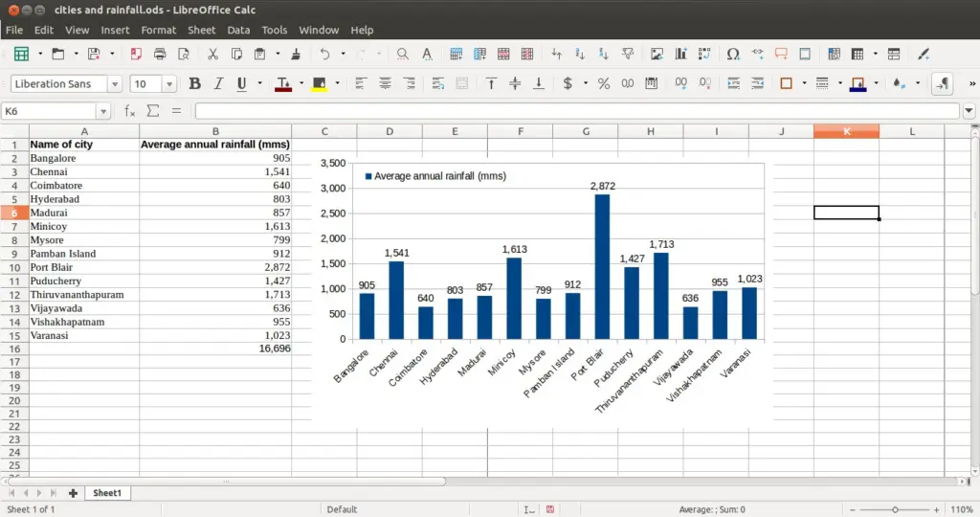This screenshot has width=980, height=517.
Task: Click the Print icon
Action: [x=160, y=55]
